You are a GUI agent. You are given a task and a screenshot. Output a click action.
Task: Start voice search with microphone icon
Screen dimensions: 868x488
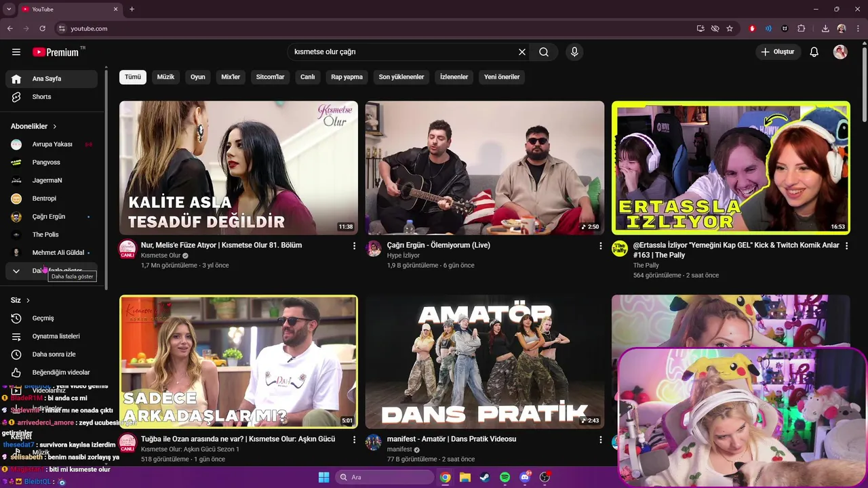574,52
